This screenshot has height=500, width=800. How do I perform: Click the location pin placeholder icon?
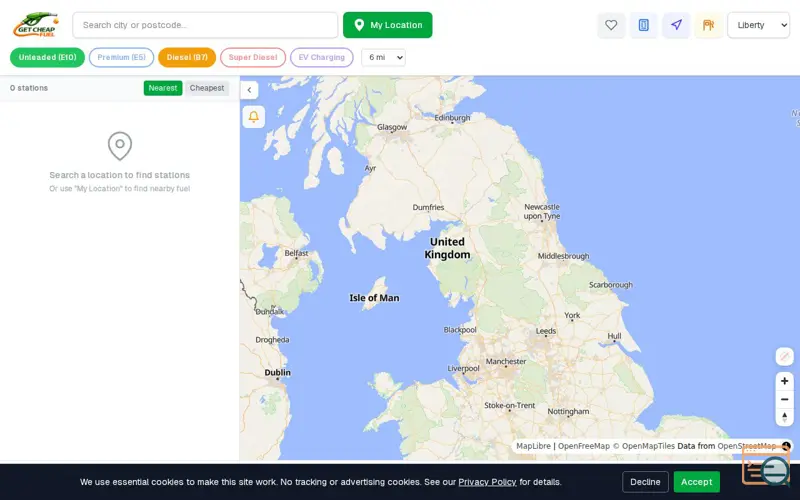pos(120,146)
